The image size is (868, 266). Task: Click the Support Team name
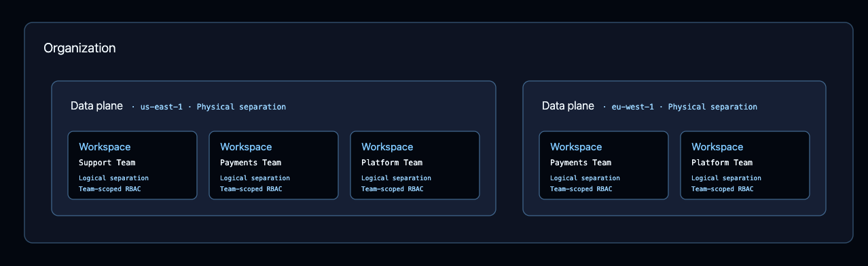tap(107, 163)
